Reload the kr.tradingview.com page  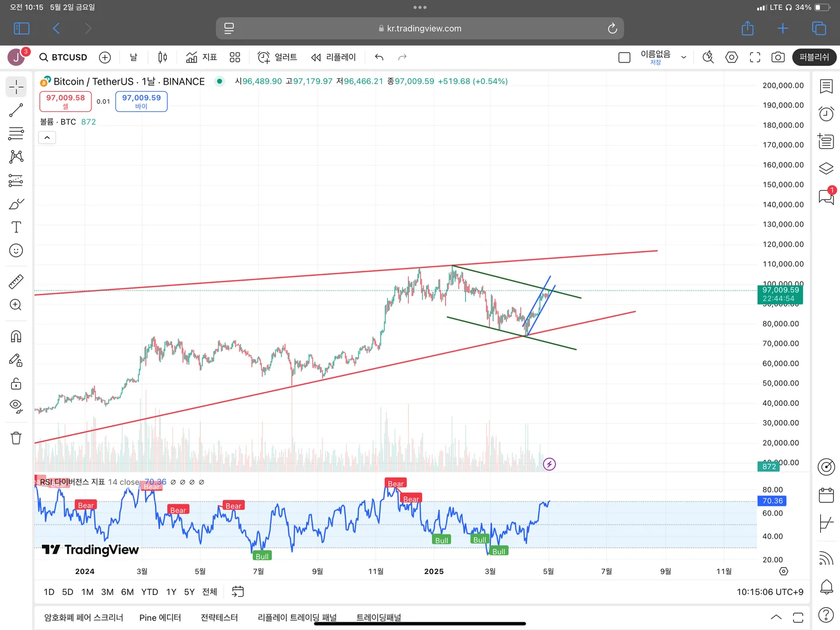612,28
